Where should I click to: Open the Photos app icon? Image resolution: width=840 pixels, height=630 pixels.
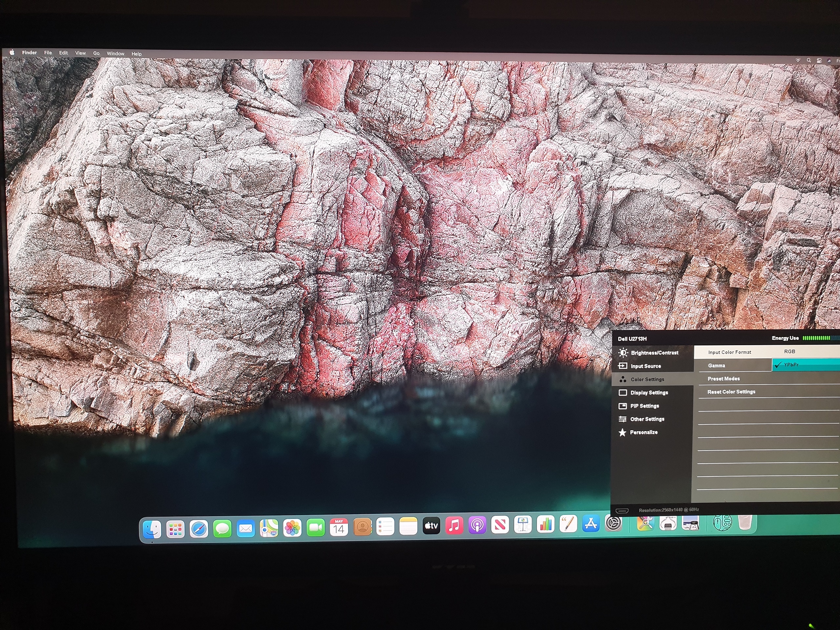pyautogui.click(x=292, y=528)
